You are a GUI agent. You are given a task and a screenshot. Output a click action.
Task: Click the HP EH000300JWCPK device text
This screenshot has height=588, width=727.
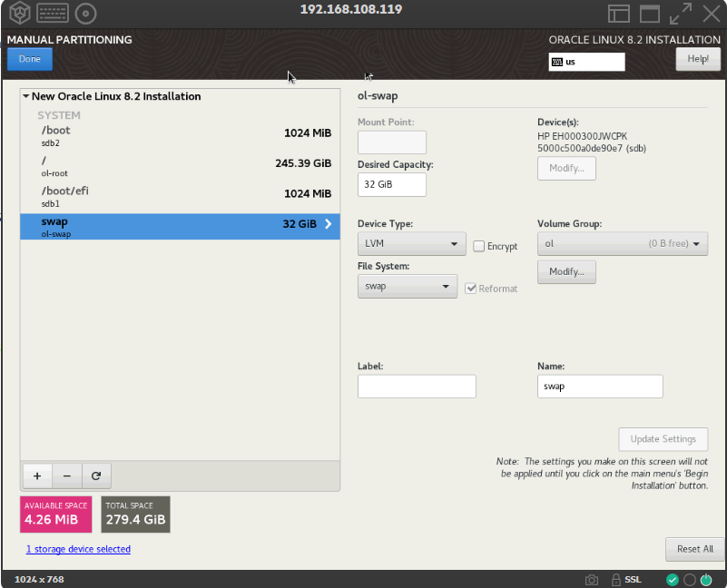click(583, 136)
